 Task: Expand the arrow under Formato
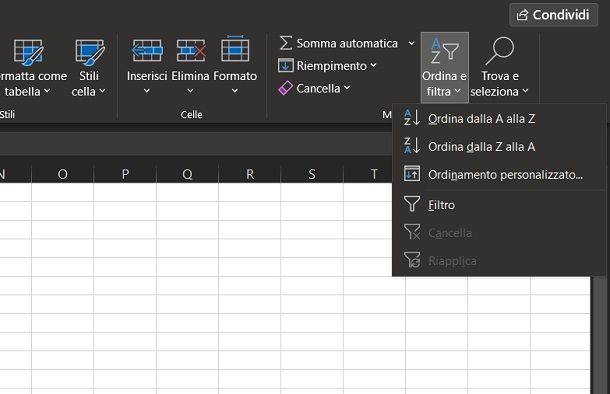(x=235, y=91)
